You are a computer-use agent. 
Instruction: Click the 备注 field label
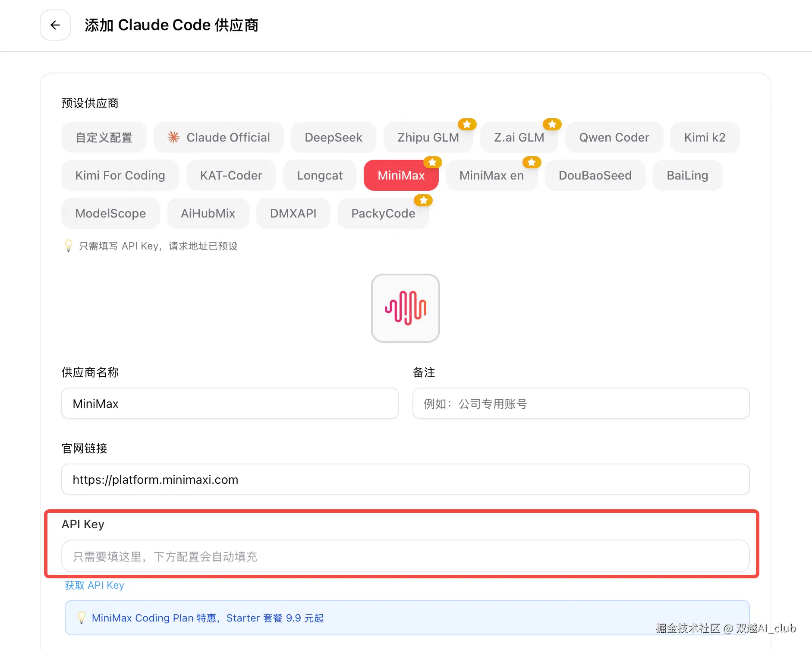424,372
